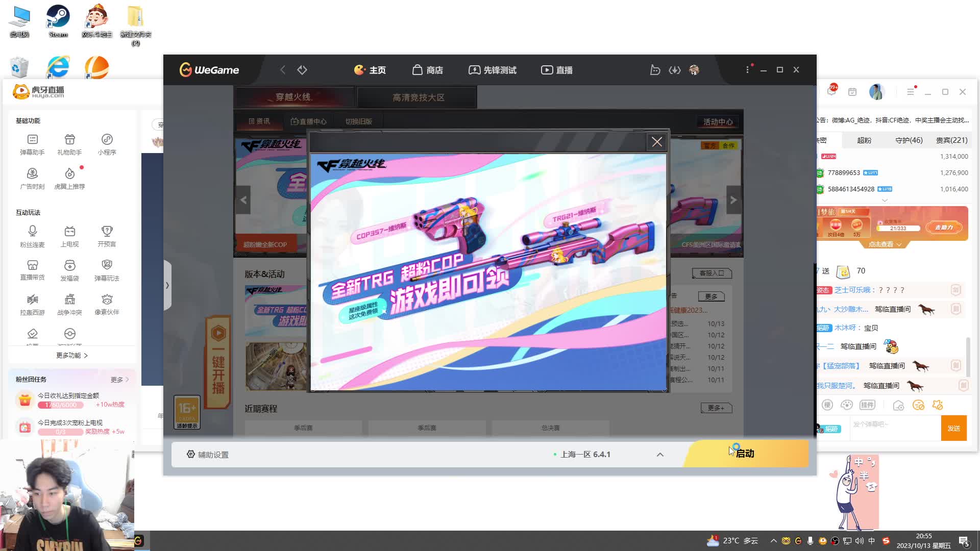Click 客服入口 button
This screenshot has height=551, width=980.
tap(712, 273)
